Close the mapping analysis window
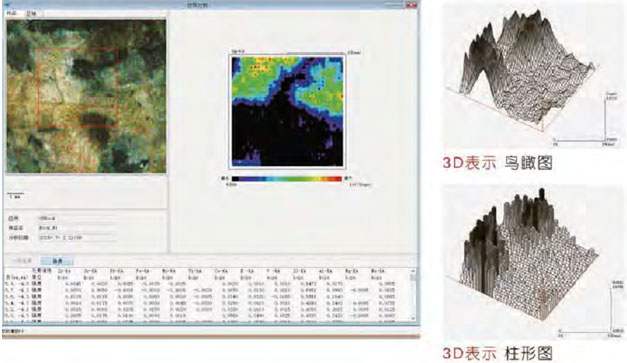 pos(411,5)
